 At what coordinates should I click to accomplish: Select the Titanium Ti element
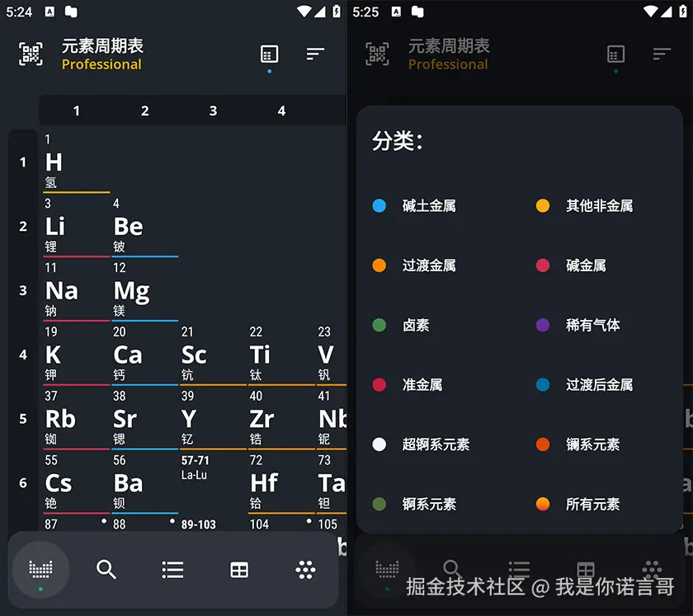[281, 355]
